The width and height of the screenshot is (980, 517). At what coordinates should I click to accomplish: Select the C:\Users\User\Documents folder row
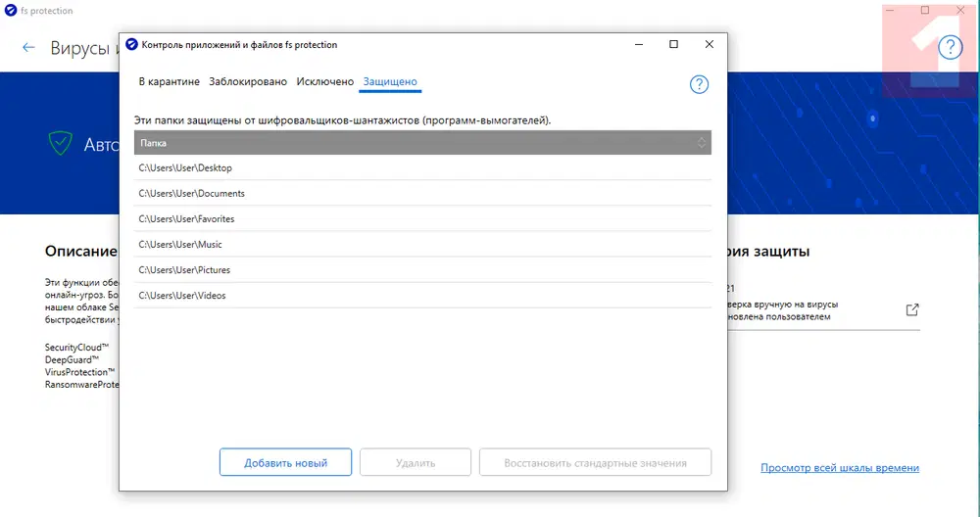(422, 194)
